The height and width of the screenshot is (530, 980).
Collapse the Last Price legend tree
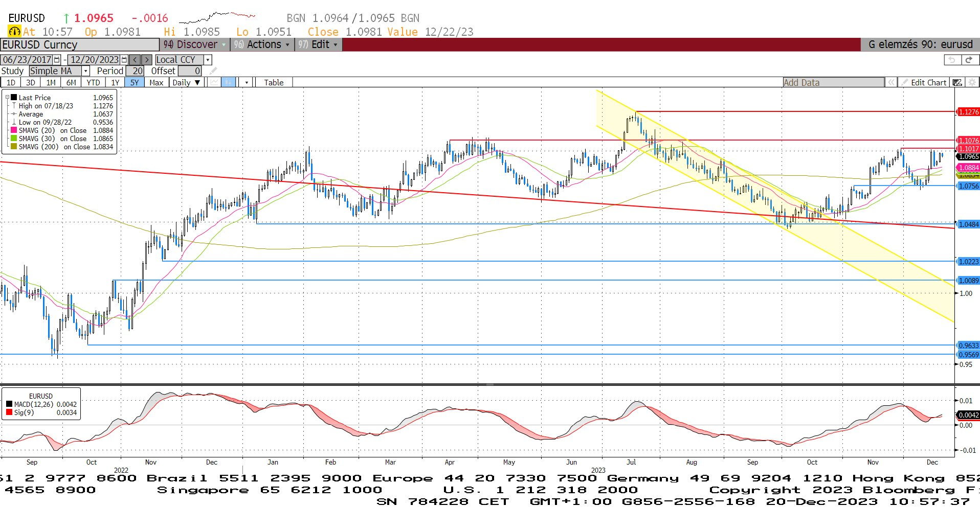click(7, 97)
